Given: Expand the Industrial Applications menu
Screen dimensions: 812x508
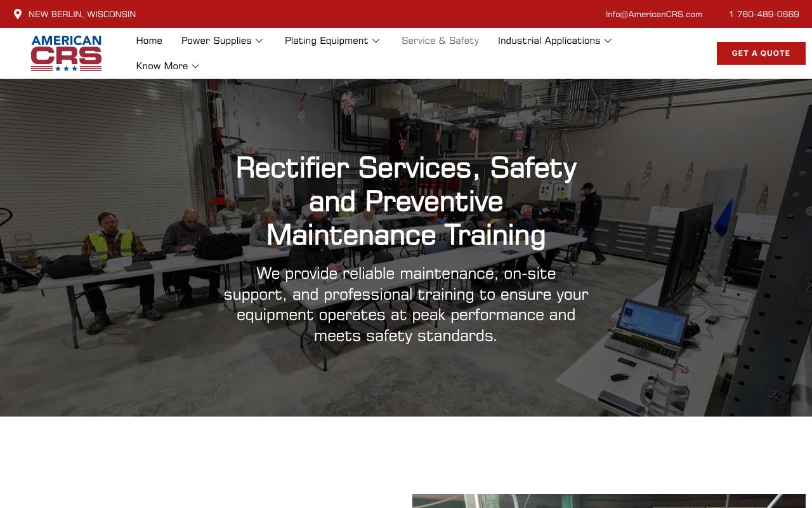Looking at the screenshot, I should [549, 41].
